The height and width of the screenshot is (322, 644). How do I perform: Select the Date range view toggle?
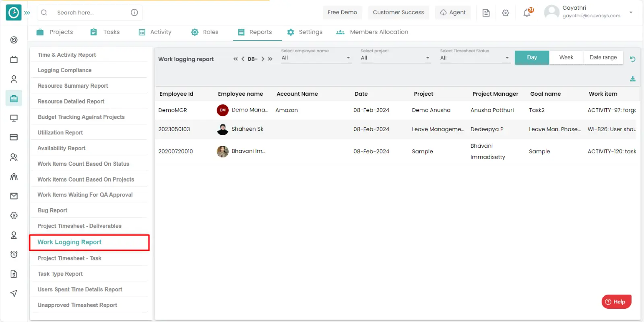coord(603,58)
